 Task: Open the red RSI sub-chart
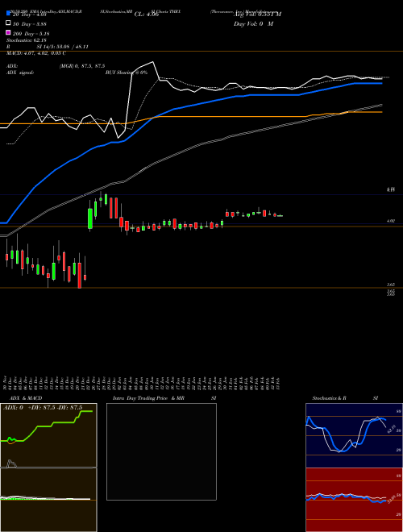(354, 500)
